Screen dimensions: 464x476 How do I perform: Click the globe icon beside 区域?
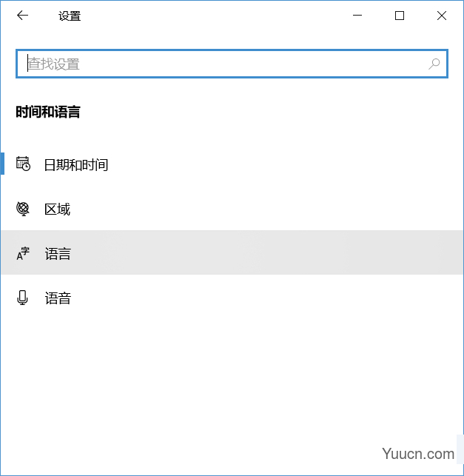23,209
